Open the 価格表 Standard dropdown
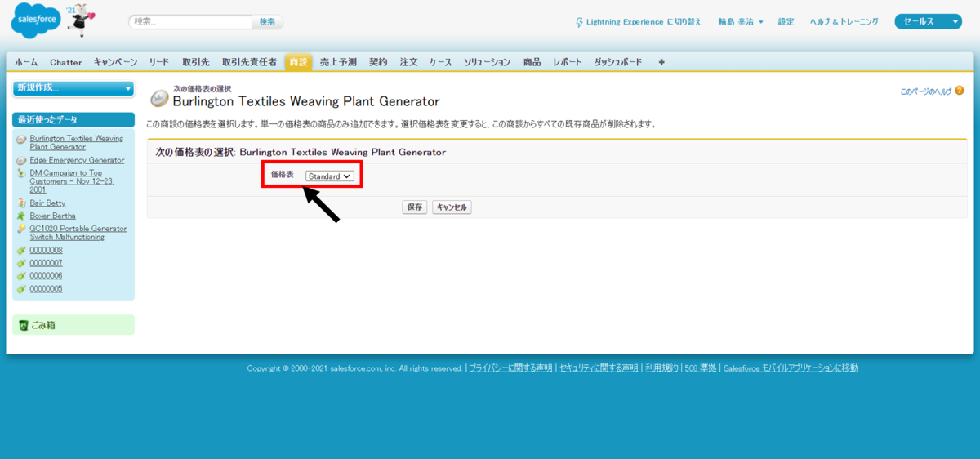The image size is (980, 459). 330,176
